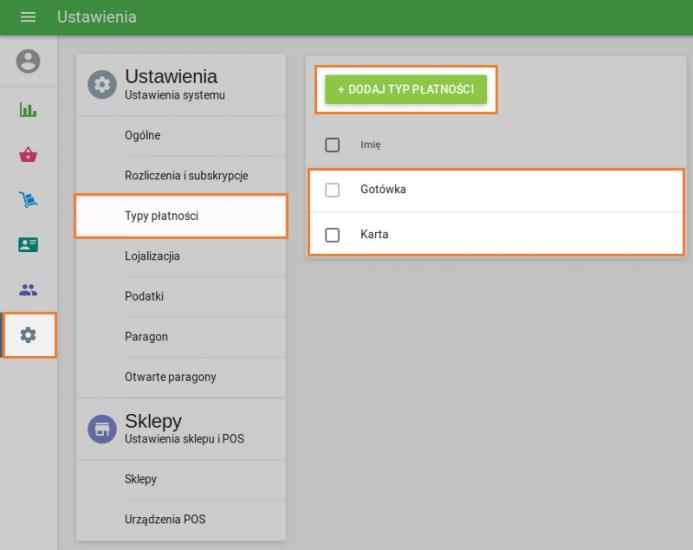The image size is (693, 550).
Task: Click the Sklepy store section icon
Action: point(101,429)
